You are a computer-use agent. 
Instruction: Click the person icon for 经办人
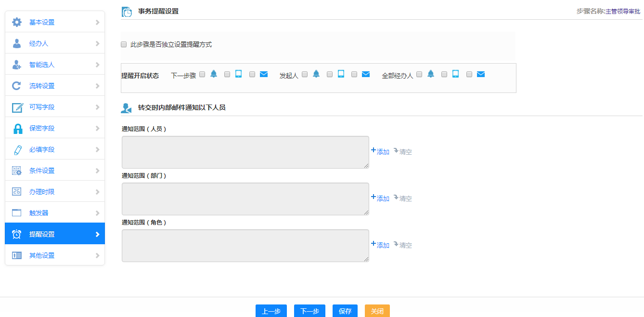[17, 43]
